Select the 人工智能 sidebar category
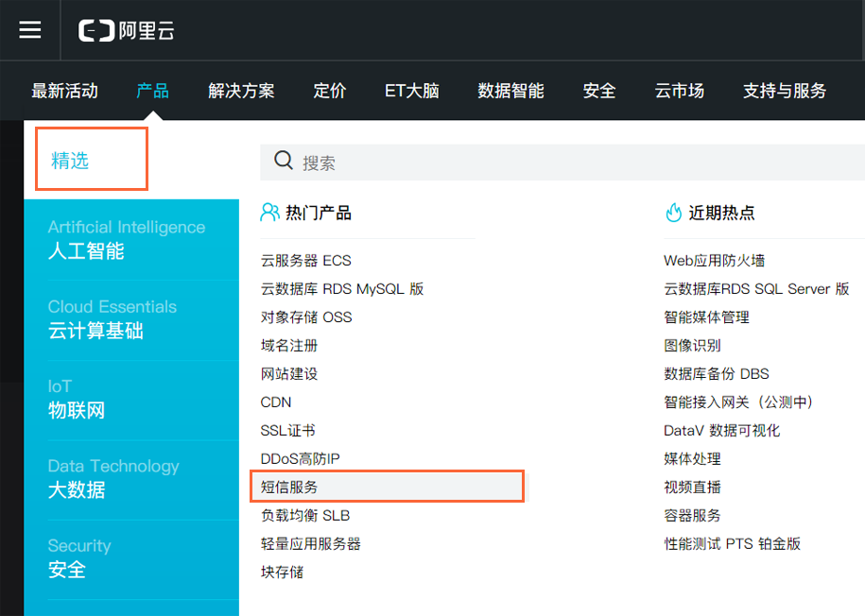865x616 pixels. pyautogui.click(x=131, y=239)
